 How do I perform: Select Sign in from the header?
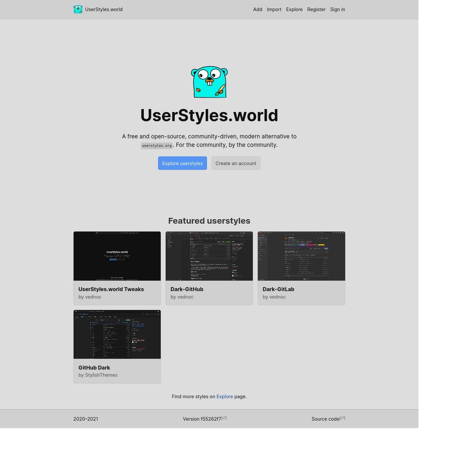tap(338, 10)
